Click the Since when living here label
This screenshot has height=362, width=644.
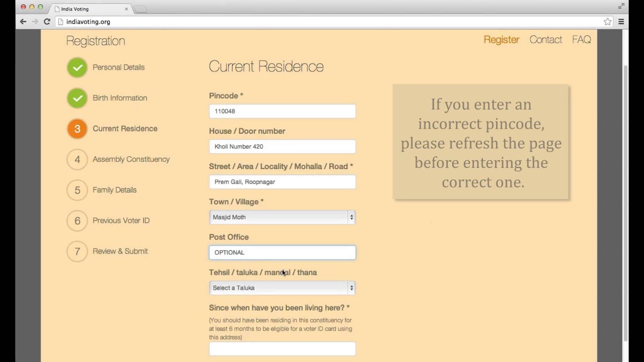(279, 308)
